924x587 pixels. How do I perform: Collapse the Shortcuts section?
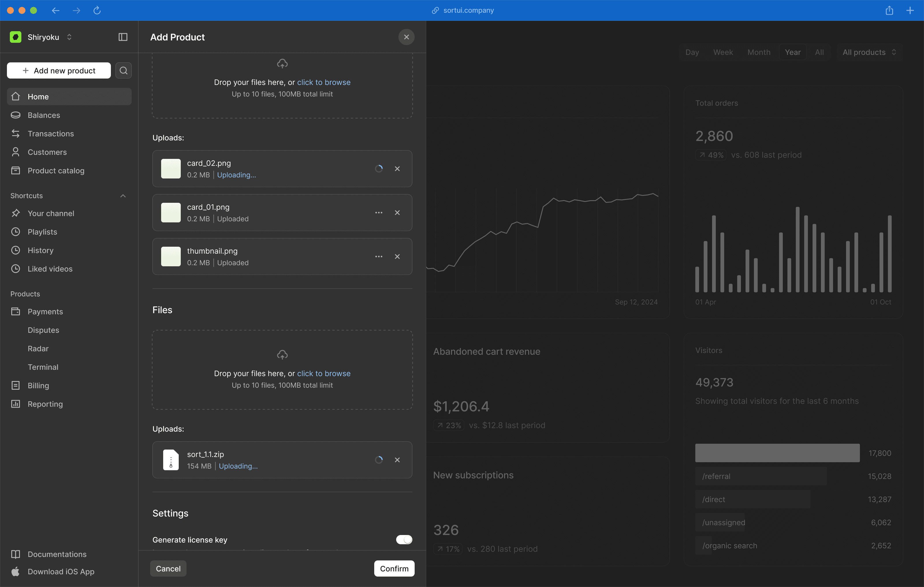coord(123,196)
